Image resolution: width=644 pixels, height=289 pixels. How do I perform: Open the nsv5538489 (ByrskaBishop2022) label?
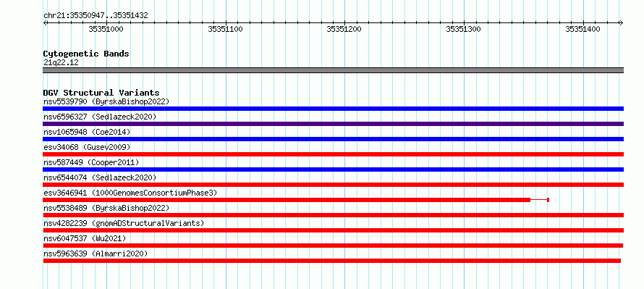point(106,208)
